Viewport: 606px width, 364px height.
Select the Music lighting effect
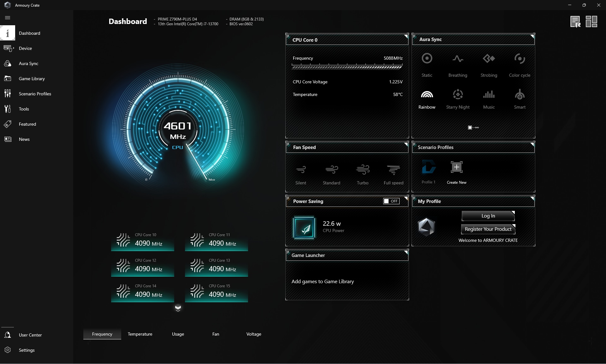(x=489, y=99)
